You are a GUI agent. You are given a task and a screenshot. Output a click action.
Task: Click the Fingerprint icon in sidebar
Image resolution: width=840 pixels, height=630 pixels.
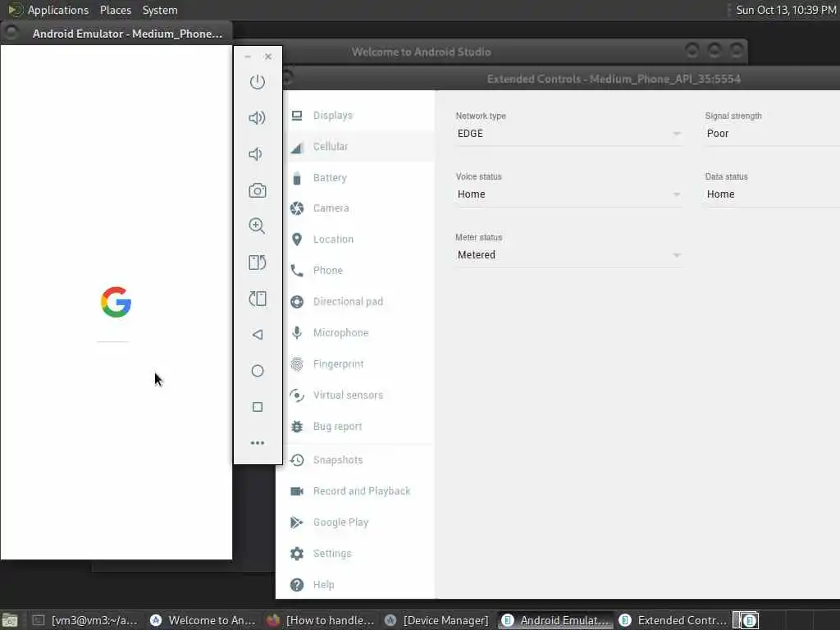[297, 364]
